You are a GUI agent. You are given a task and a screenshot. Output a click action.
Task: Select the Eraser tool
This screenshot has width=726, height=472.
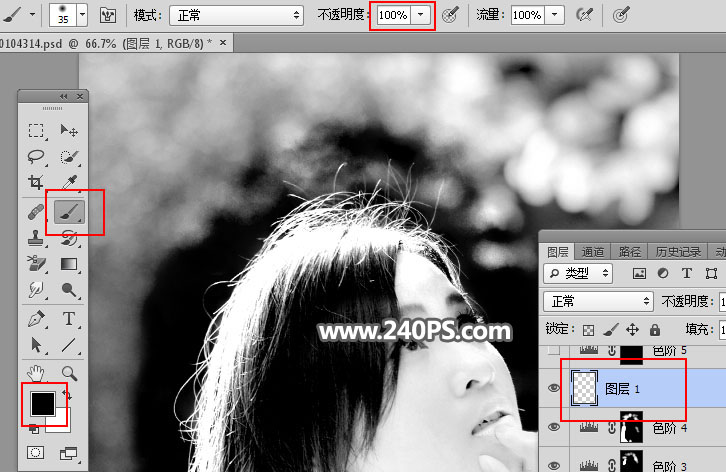[x=36, y=264]
